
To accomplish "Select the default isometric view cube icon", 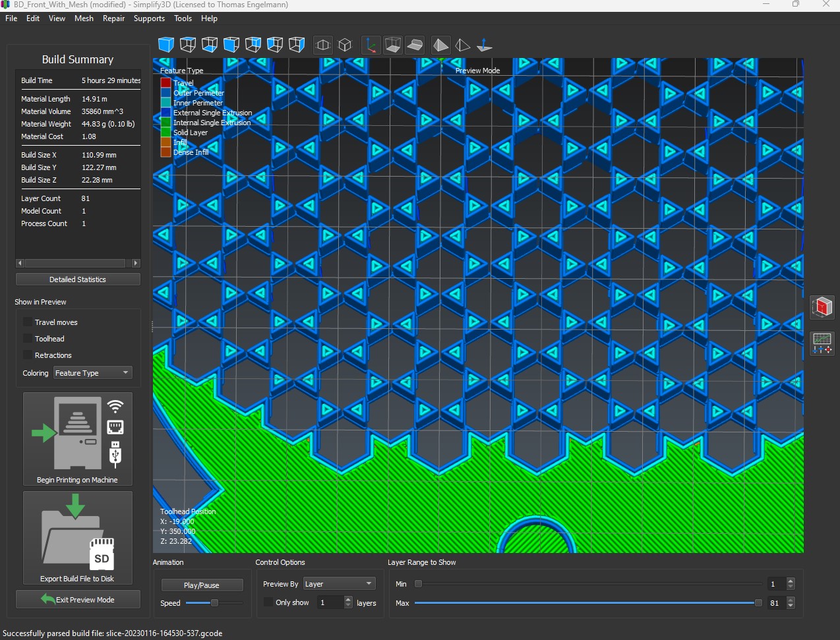I will (166, 45).
